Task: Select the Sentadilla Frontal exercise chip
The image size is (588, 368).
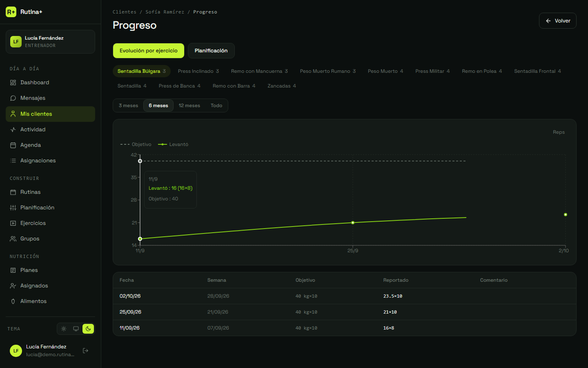Action: click(537, 71)
